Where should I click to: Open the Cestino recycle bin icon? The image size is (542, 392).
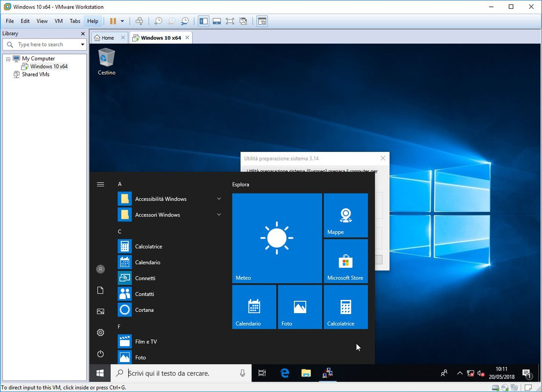(106, 62)
